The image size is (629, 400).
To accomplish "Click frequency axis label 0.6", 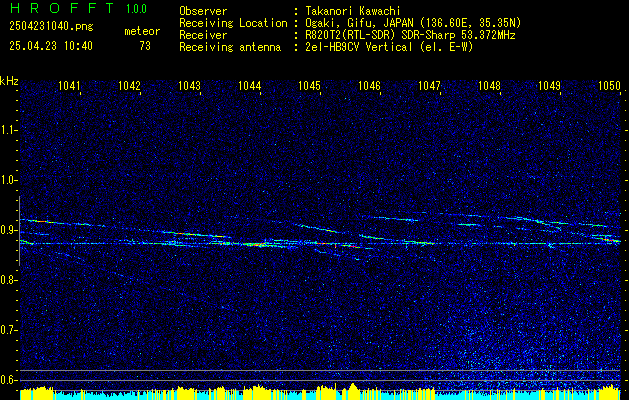I will (x=8, y=380).
